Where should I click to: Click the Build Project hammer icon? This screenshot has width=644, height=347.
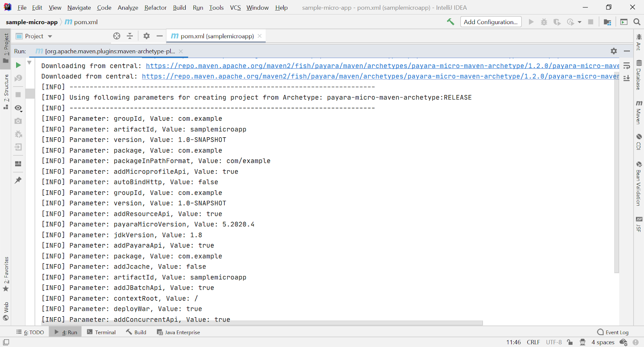pos(450,22)
